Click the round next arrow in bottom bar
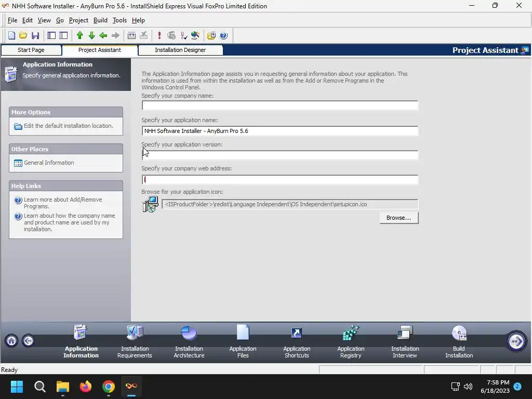Viewport: 532px width, 399px height. [x=516, y=341]
